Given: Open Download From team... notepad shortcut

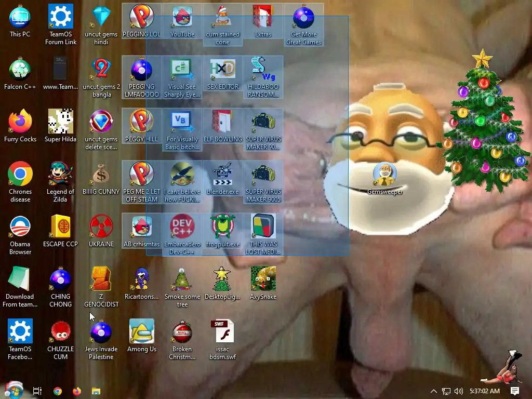Looking at the screenshot, I should click(x=20, y=287).
